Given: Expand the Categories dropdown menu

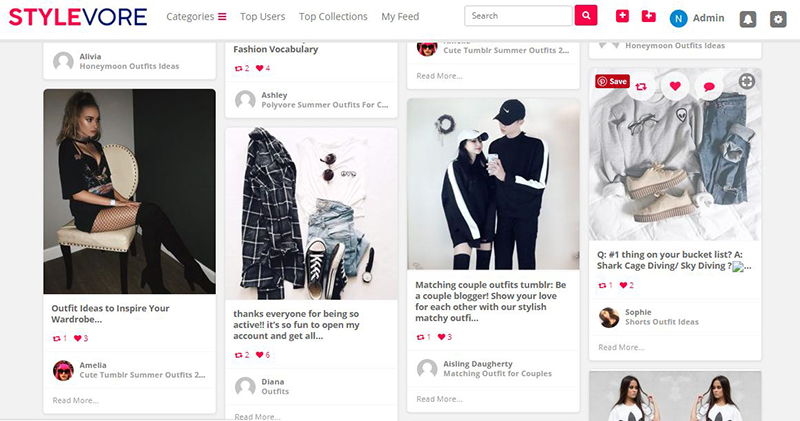Looking at the screenshot, I should (196, 17).
